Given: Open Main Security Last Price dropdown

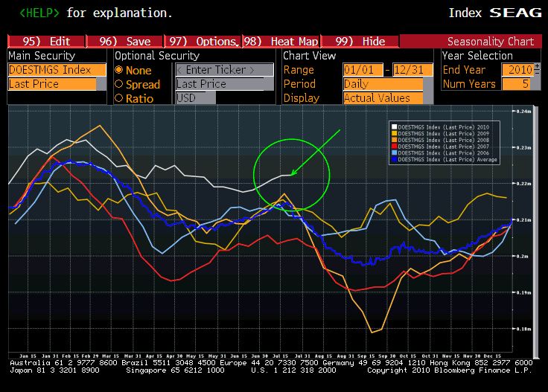Looking at the screenshot, I should pos(52,84).
